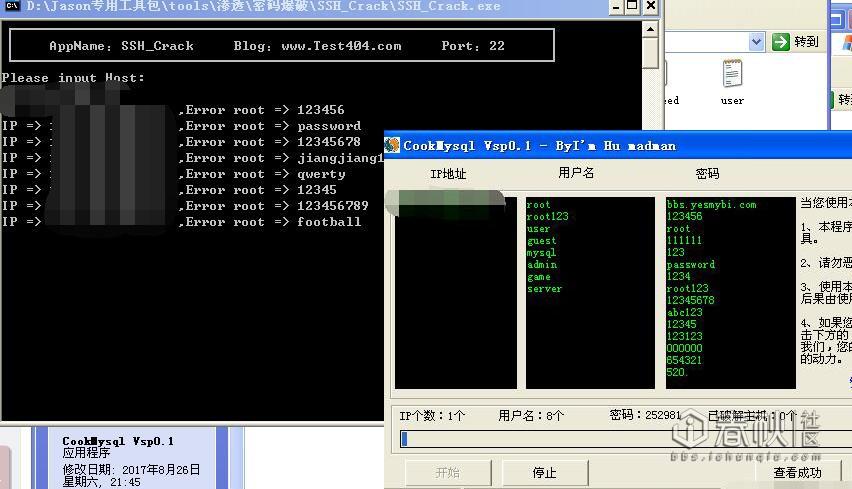Click the green Go arrow icon
Image resolution: width=852 pixels, height=489 pixels.
pyautogui.click(x=781, y=42)
